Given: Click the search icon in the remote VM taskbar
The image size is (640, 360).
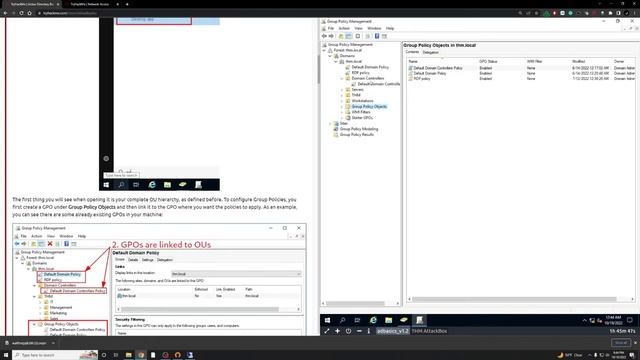Looking at the screenshot, I should (342, 320).
